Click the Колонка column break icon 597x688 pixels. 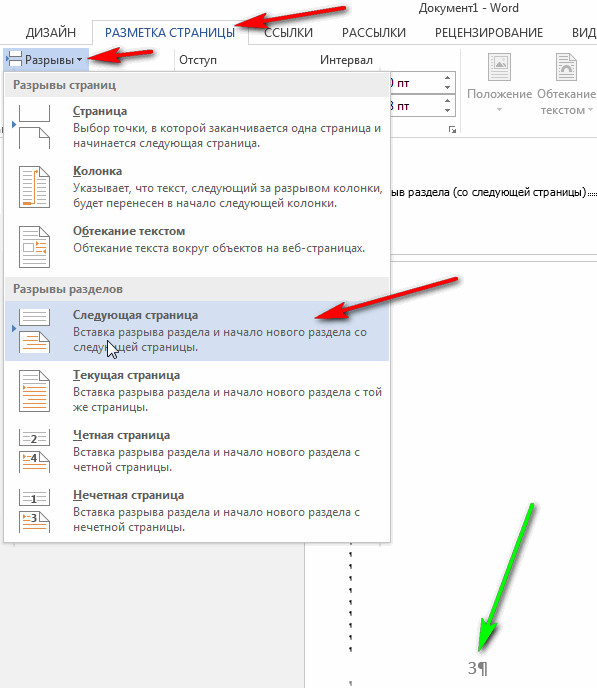coord(34,187)
